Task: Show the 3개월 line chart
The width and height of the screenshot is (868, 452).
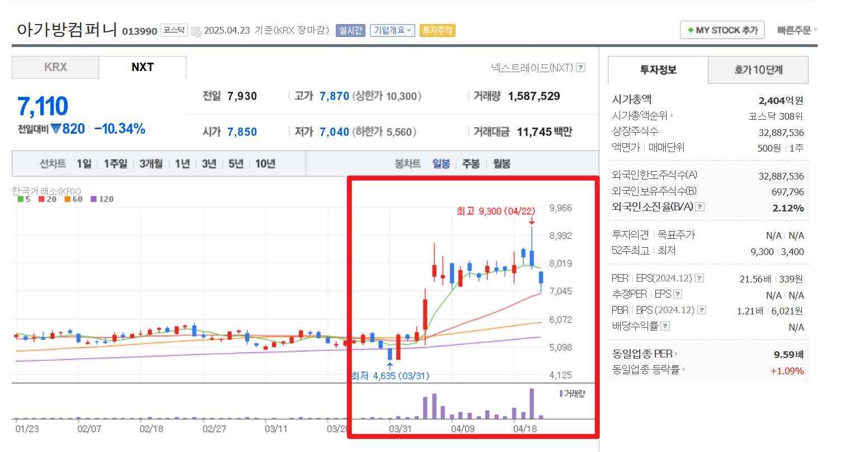Action: [151, 164]
